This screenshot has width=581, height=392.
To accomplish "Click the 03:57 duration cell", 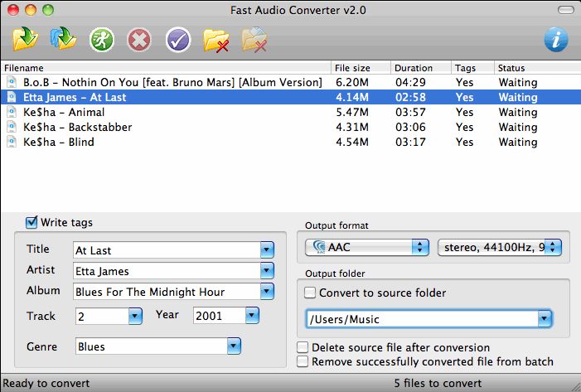I will (x=410, y=112).
